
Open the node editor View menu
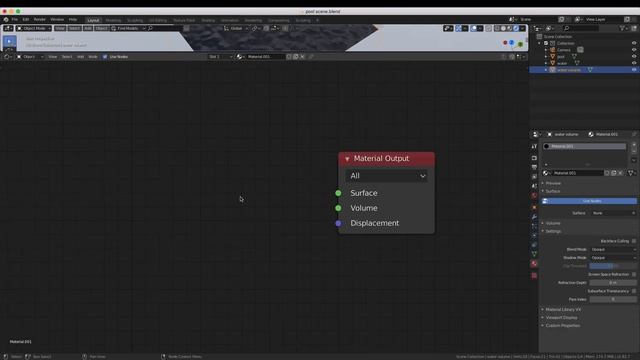click(53, 57)
